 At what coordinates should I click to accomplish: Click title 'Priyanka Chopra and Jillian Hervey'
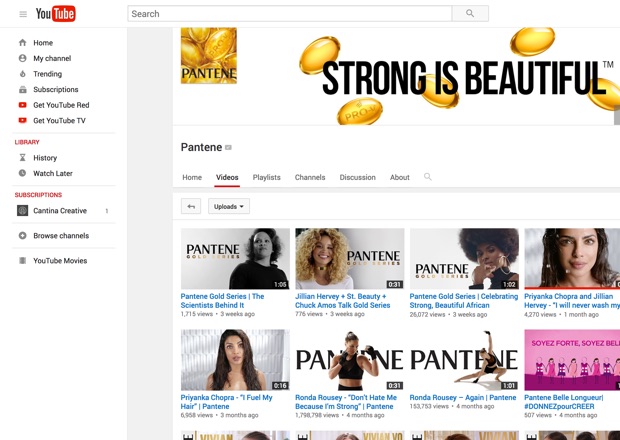tap(572, 301)
